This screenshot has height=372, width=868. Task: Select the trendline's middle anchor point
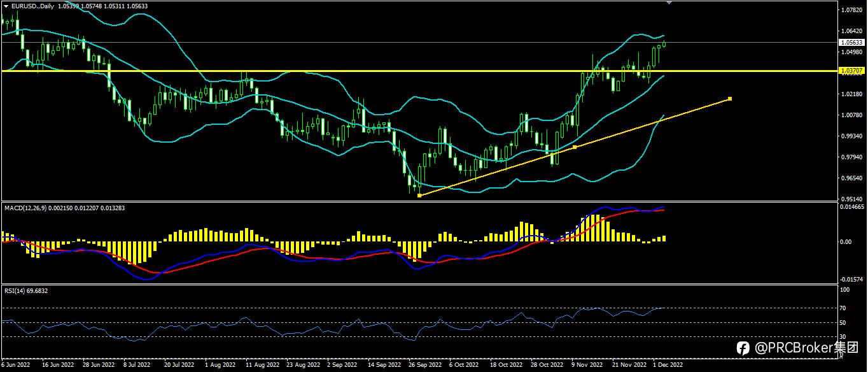(575, 147)
